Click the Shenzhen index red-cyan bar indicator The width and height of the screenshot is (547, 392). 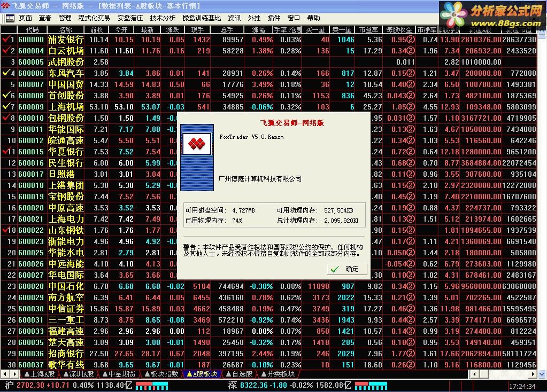371,386
